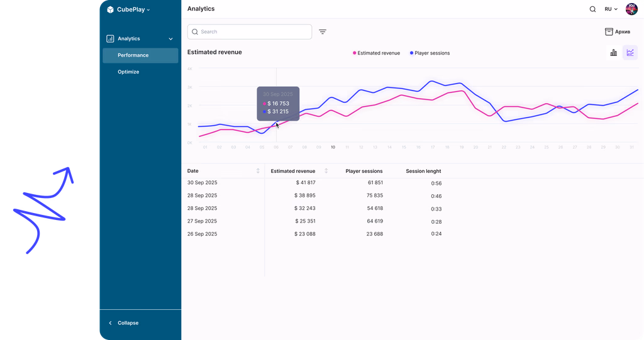Image resolution: width=644 pixels, height=340 pixels.
Task: Open the Архив archive button label
Action: (x=623, y=31)
